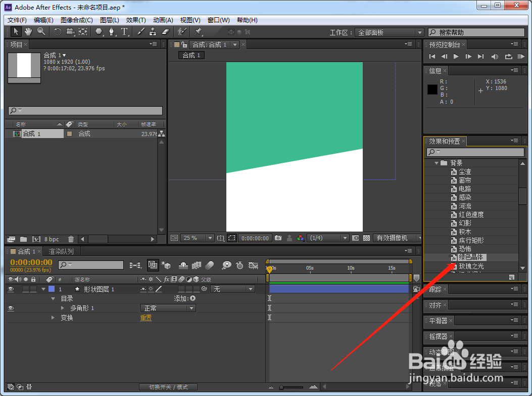Viewport: 532px width, 396px height.
Task: Select the Rotation tool
Action: click(x=58, y=31)
